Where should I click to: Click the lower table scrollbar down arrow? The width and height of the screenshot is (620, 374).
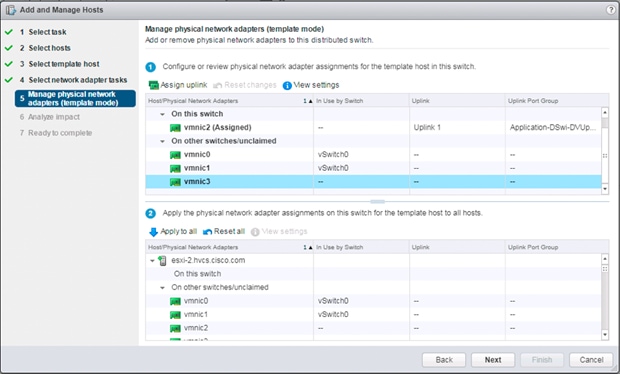[605, 335]
